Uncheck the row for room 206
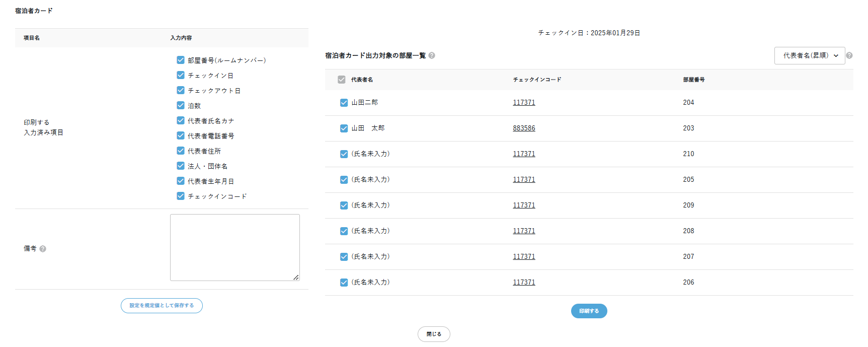 (344, 283)
